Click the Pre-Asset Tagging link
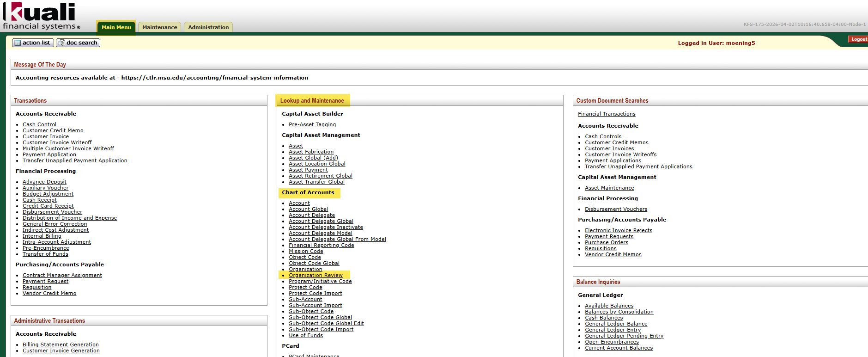 pyautogui.click(x=312, y=124)
